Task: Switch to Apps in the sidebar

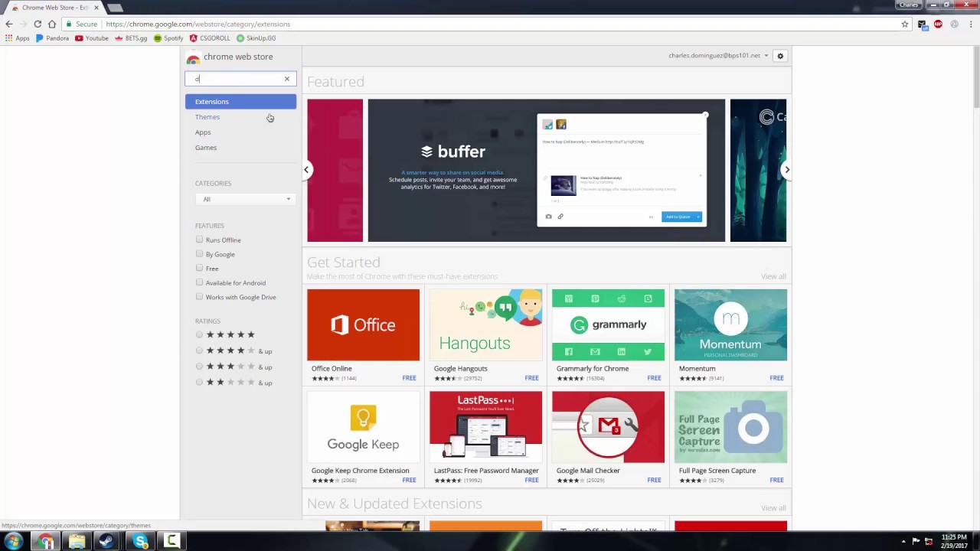Action: [203, 132]
